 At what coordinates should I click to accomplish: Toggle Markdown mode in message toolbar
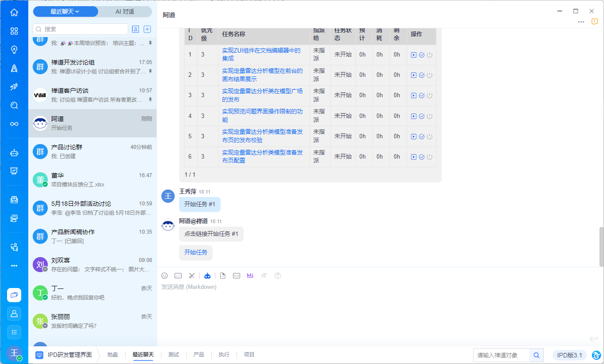250,276
